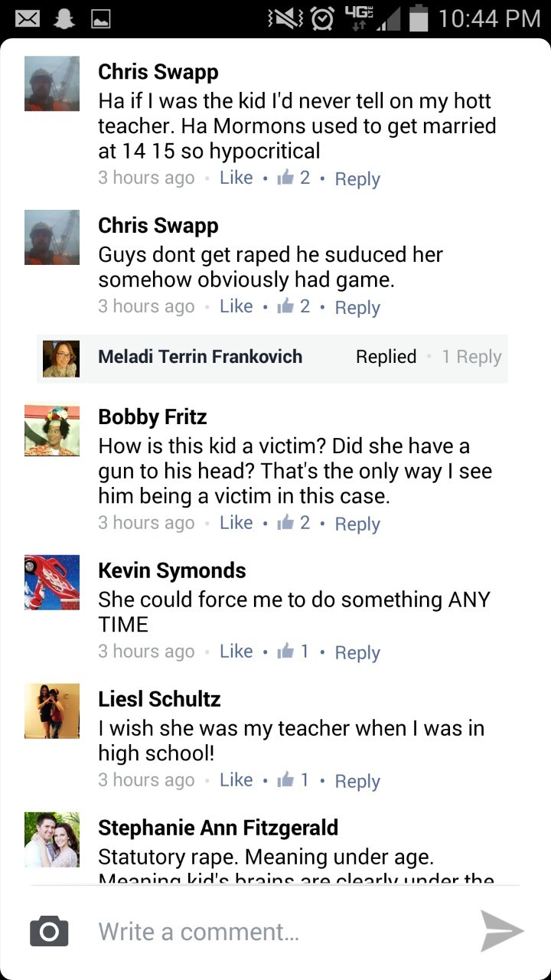Like Bobby Fritz's comment
The height and width of the screenshot is (980, 551).
point(236,523)
